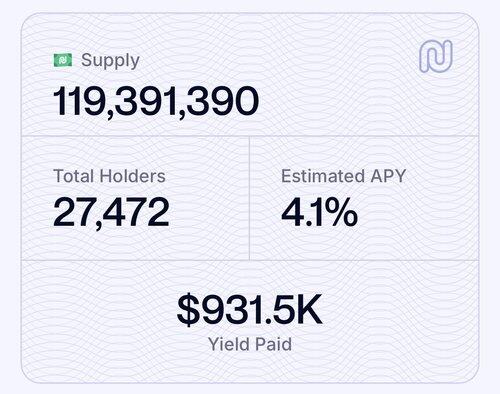Click the Yield Paid caption

click(x=250, y=344)
